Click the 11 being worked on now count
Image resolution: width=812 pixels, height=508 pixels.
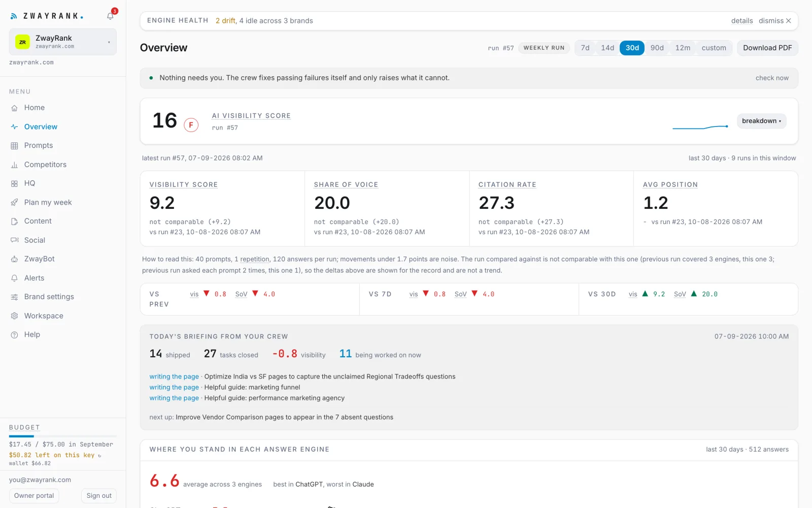[x=380, y=354]
